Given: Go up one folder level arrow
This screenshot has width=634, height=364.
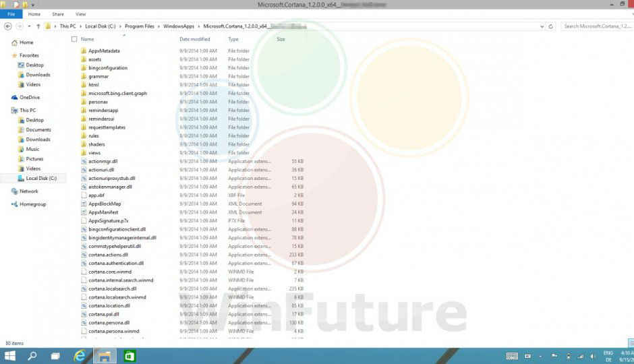Looking at the screenshot, I should coord(38,26).
